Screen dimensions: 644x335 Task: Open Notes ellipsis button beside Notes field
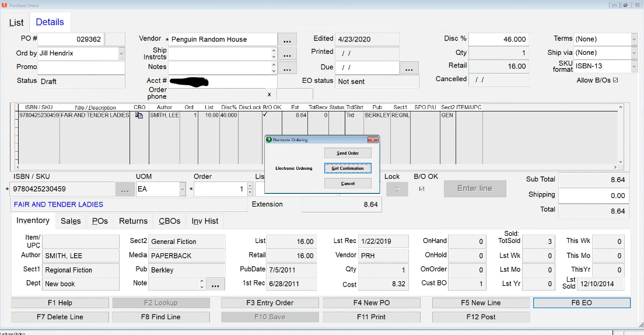click(287, 68)
